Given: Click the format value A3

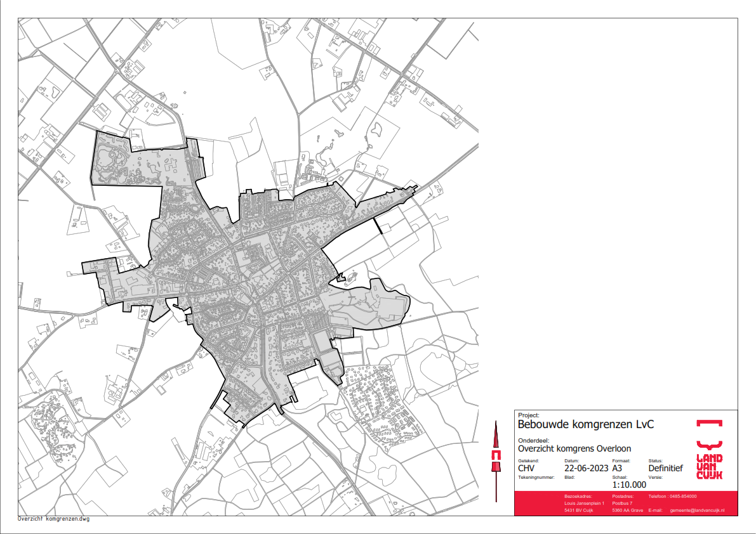Looking at the screenshot, I should point(619,469).
